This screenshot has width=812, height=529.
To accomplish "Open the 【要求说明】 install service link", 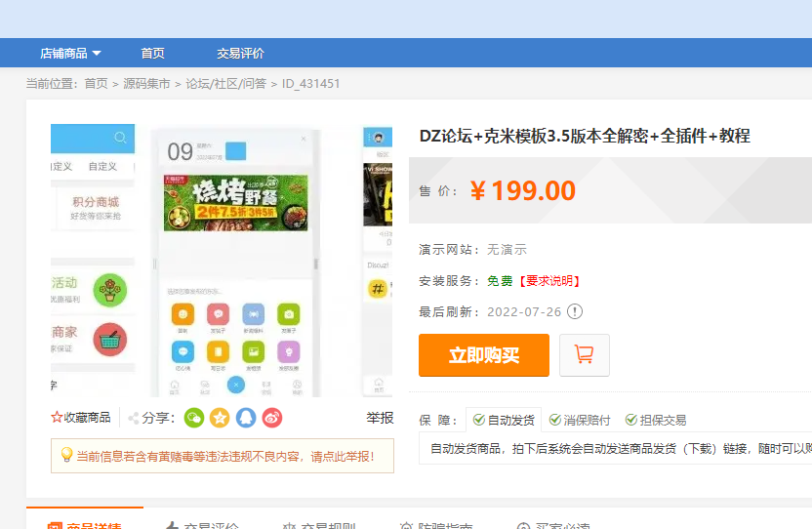I will pyautogui.click(x=548, y=281).
